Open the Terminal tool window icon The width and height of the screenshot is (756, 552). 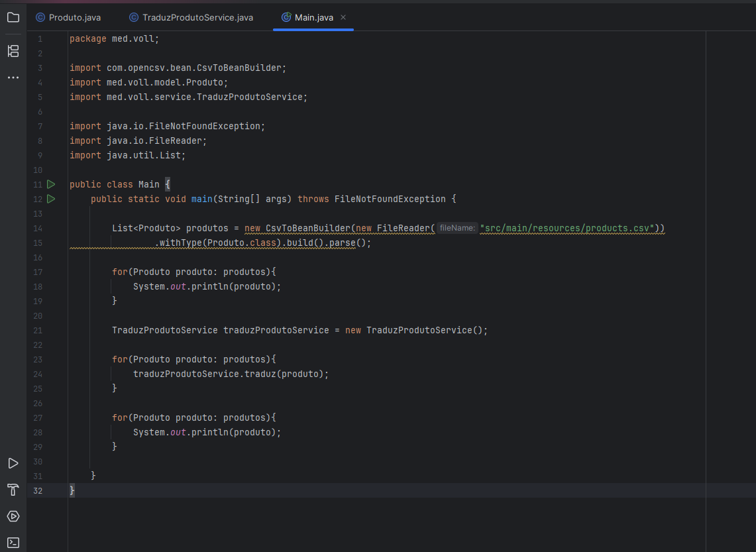point(13,543)
